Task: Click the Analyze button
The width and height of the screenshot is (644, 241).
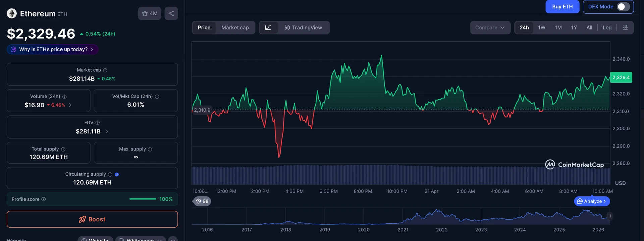Action: (x=592, y=201)
